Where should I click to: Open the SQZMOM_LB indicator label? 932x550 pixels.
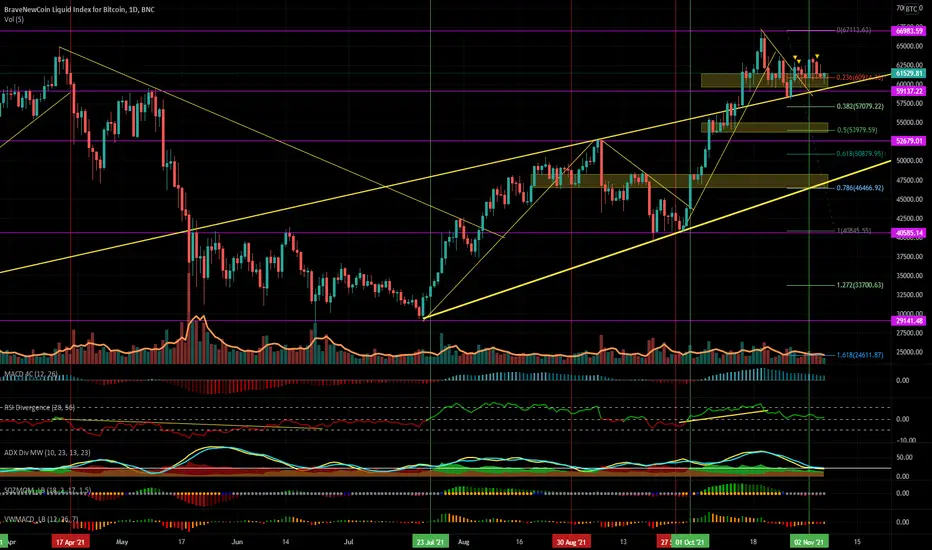point(47,490)
